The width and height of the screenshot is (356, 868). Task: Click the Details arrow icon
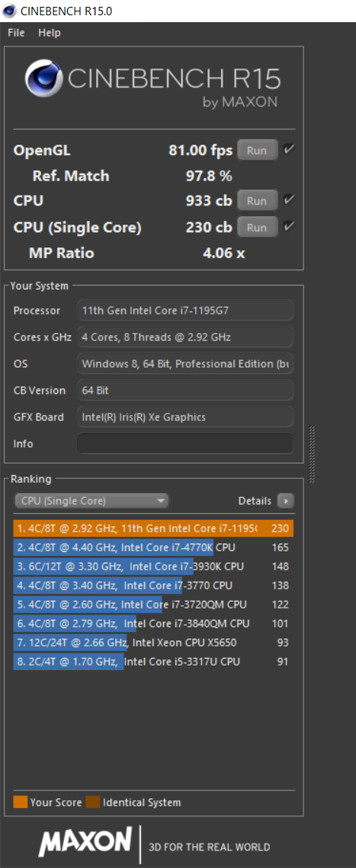(x=286, y=501)
